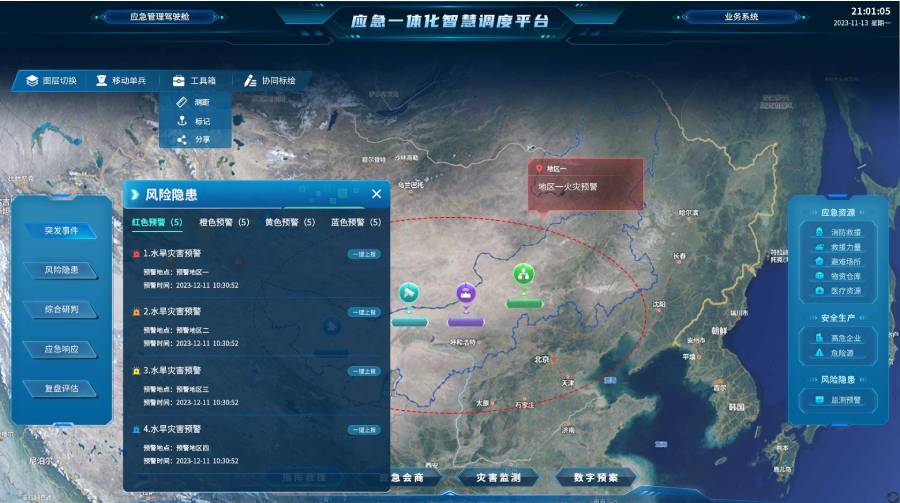Open 灾害监测 bottom tab

(498, 478)
